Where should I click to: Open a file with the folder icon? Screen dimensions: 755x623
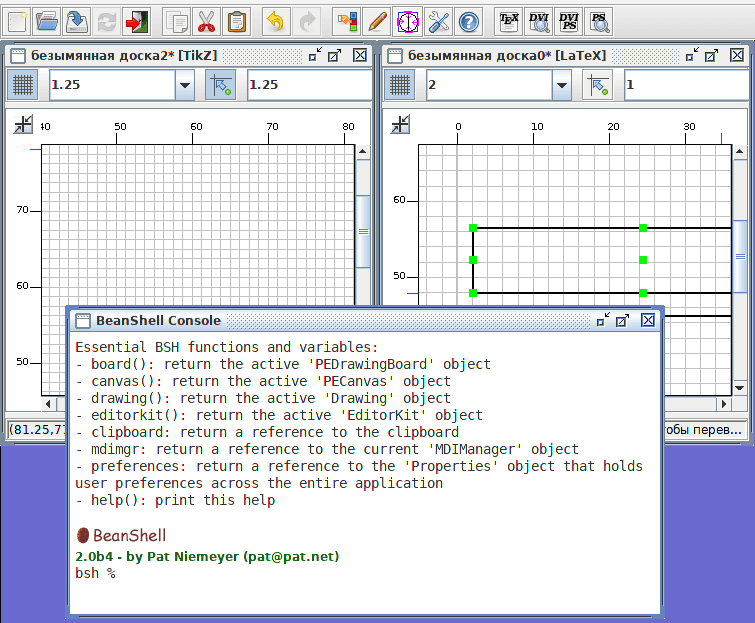(x=47, y=22)
